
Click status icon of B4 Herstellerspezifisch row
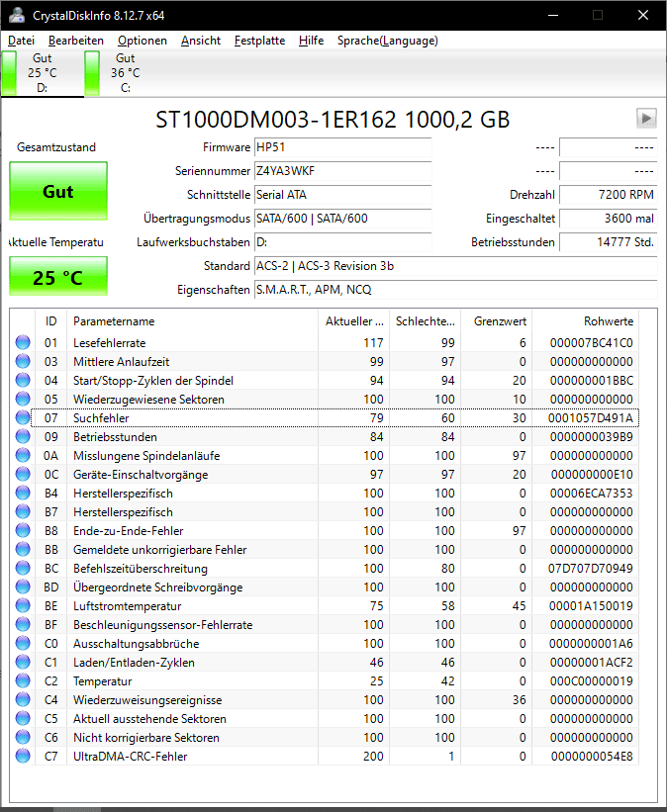coord(23,493)
